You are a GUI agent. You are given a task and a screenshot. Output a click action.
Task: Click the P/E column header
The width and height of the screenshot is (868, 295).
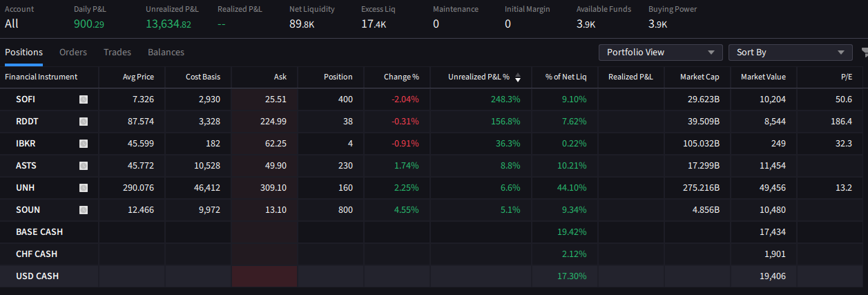coord(847,77)
